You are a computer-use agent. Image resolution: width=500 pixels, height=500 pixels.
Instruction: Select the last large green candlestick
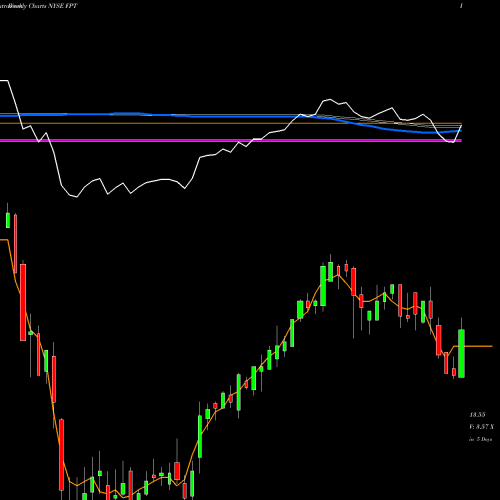461,353
